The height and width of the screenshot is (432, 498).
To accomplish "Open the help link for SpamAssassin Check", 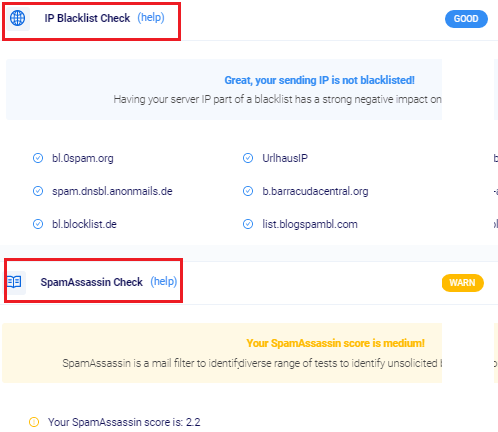I will 164,282.
